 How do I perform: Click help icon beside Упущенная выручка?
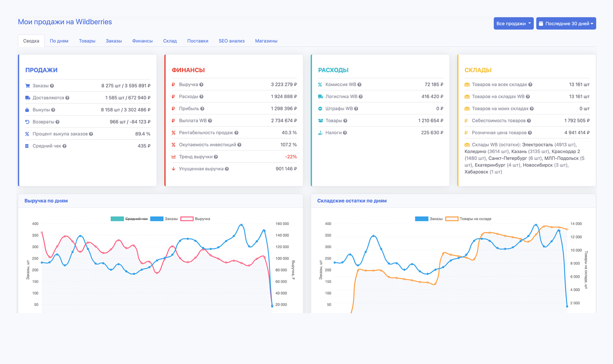pos(227,169)
